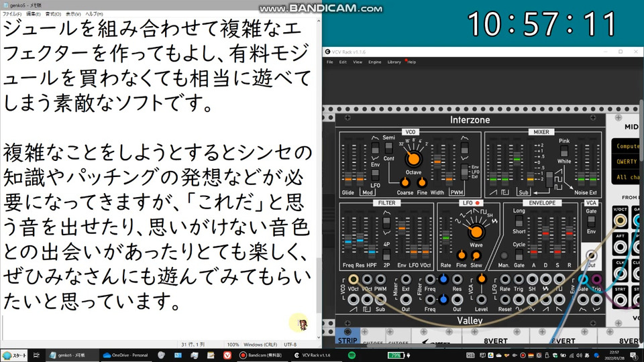Click the LFO Reset input jack
This screenshot has width=644, height=362.
pos(505,300)
